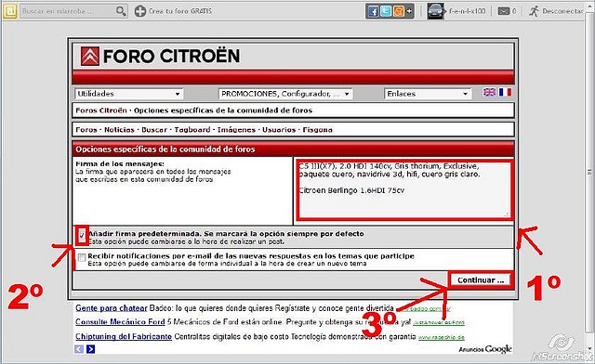Click the Anuncios Google label
The image size is (595, 364).
point(485,349)
